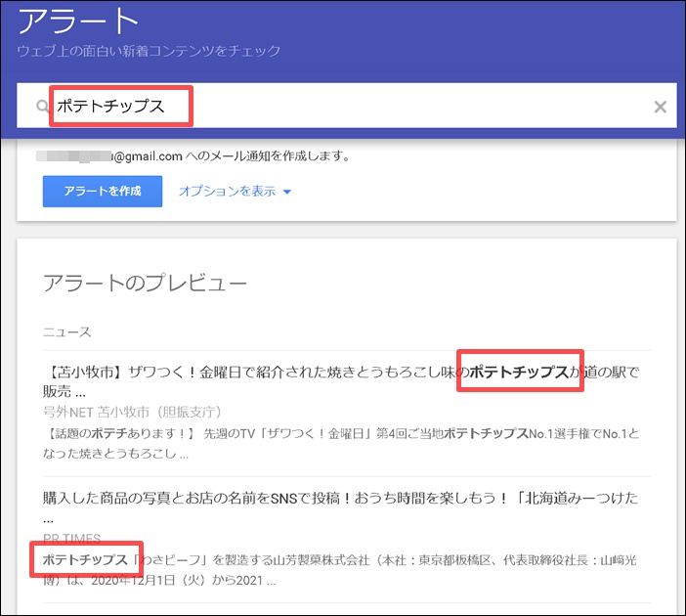
Task: Clear the search with the X icon
Action: point(660,107)
